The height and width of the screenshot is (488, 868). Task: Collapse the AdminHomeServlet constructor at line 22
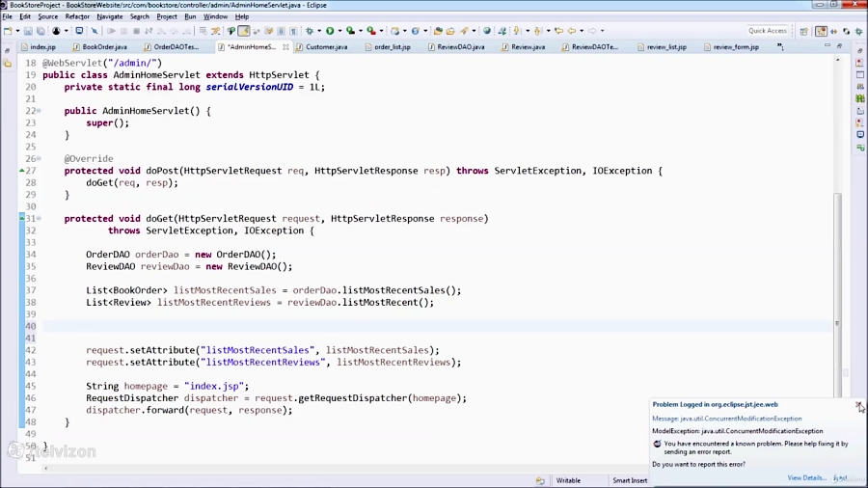pos(39,111)
